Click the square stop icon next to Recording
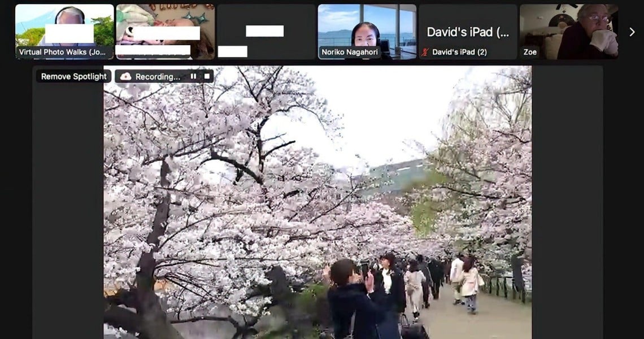 [207, 76]
